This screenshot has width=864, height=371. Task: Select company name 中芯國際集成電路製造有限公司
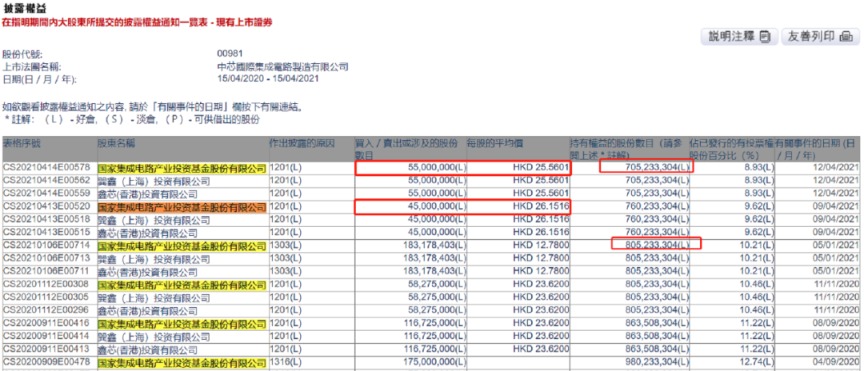[283, 67]
